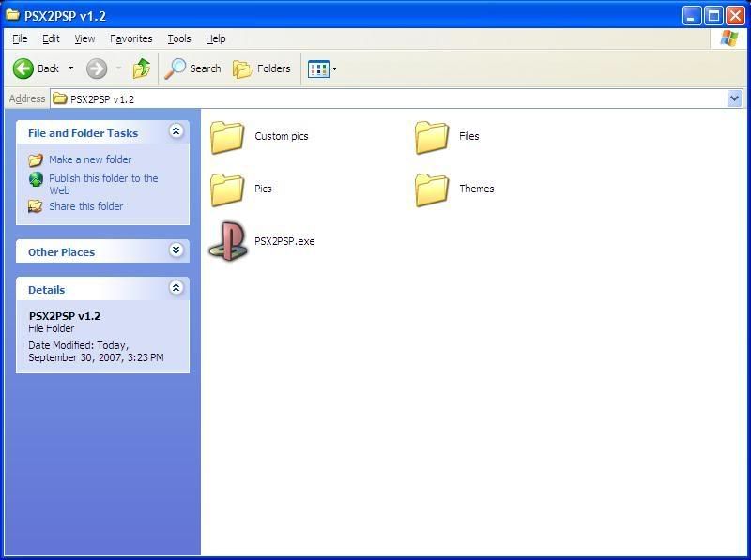
Task: Go up one folder level
Action: (142, 68)
